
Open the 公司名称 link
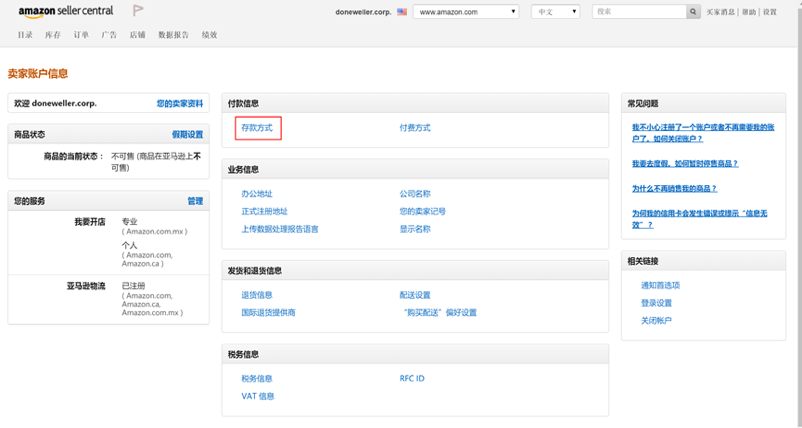[415, 194]
